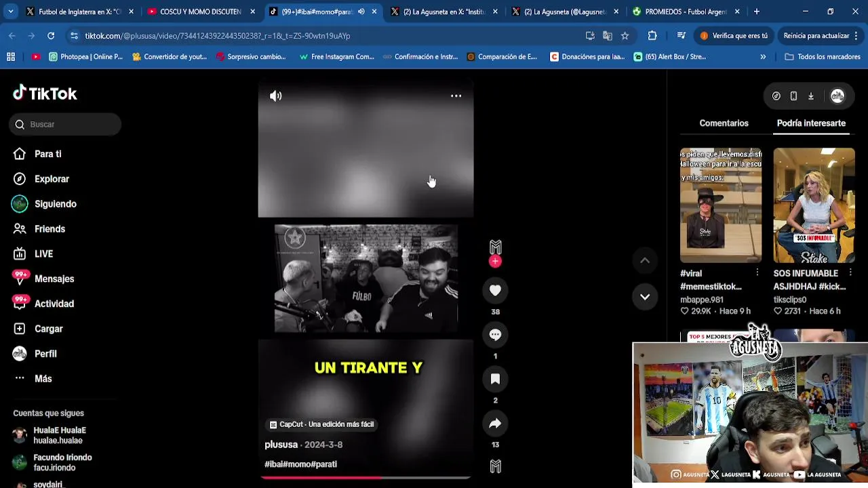868x488 pixels.
Task: Open the #viral recommended video thumbnail
Action: coord(721,205)
